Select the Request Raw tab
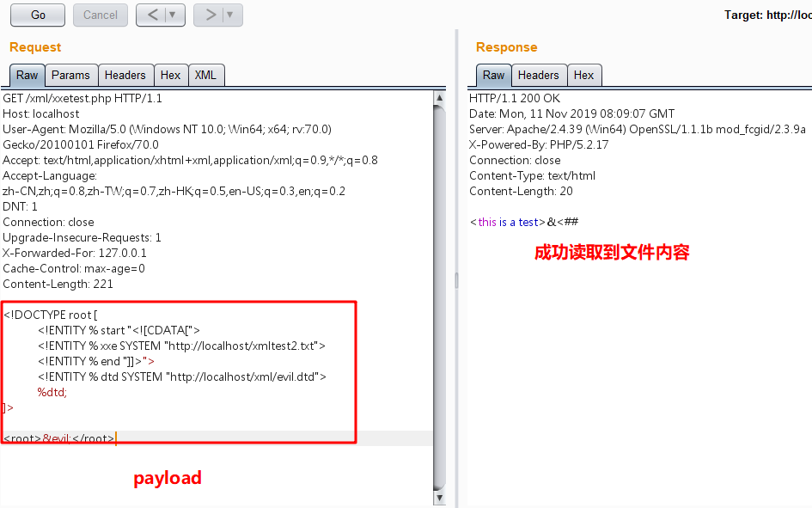The image size is (812, 508). 27,75
